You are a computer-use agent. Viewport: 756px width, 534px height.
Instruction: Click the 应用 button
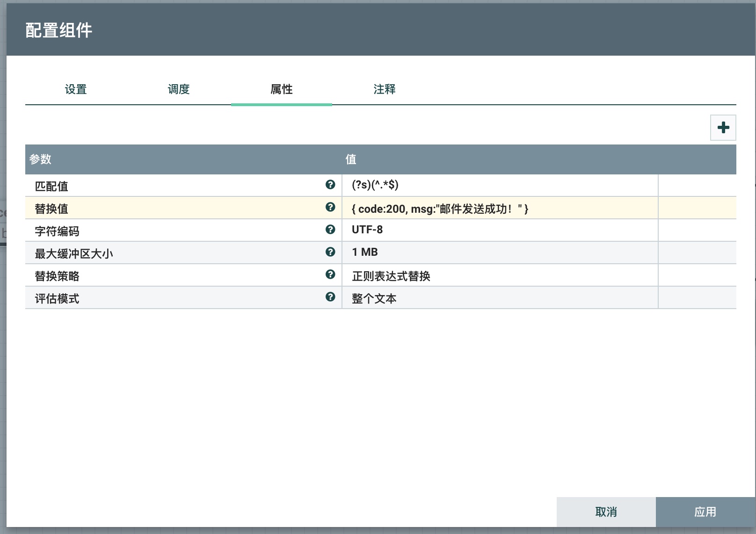point(705,512)
